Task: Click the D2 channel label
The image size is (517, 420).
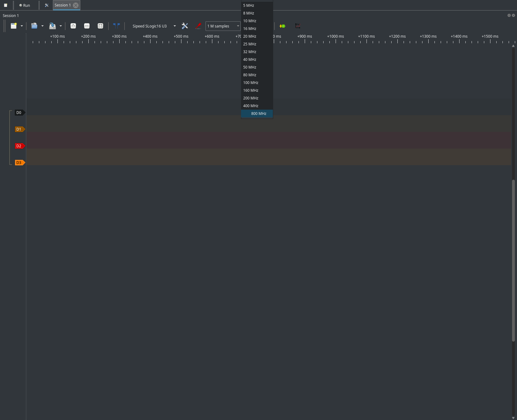Action: click(x=19, y=146)
